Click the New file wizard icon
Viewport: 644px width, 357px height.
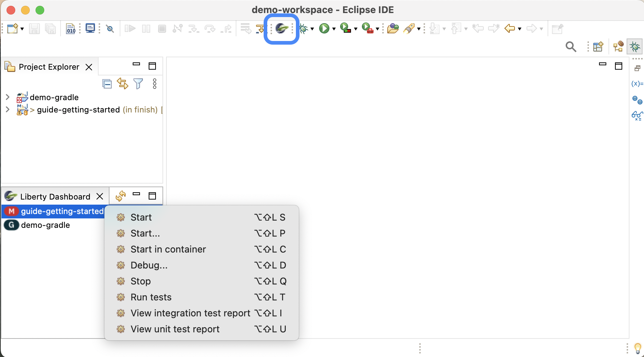12,28
